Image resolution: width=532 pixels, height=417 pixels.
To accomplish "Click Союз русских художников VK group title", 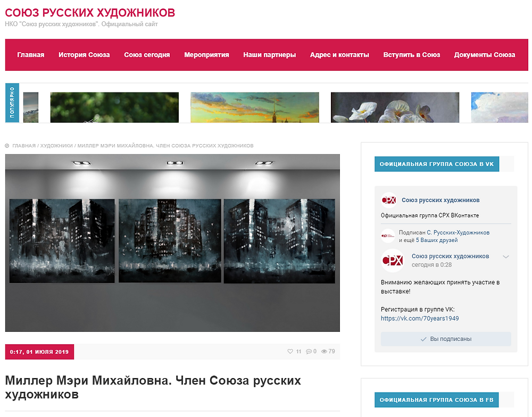I will [440, 200].
